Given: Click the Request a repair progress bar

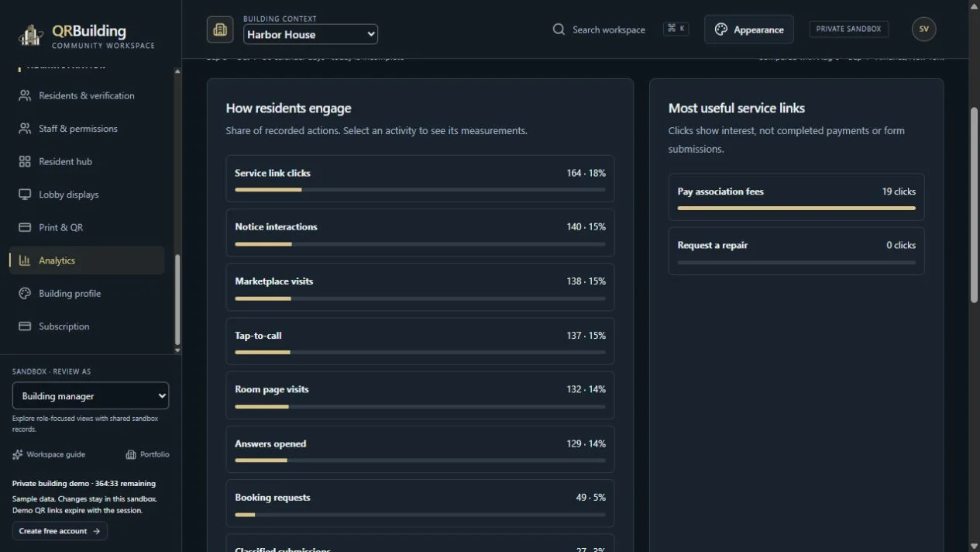Looking at the screenshot, I should (x=796, y=262).
